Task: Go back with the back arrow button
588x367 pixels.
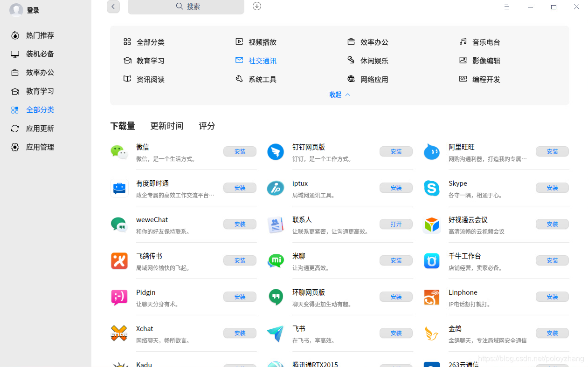Action: (x=113, y=7)
